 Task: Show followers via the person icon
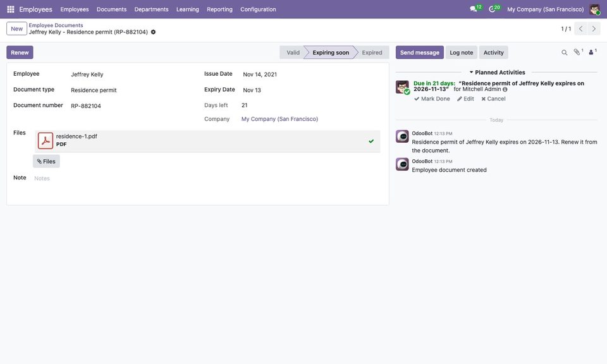(x=592, y=52)
